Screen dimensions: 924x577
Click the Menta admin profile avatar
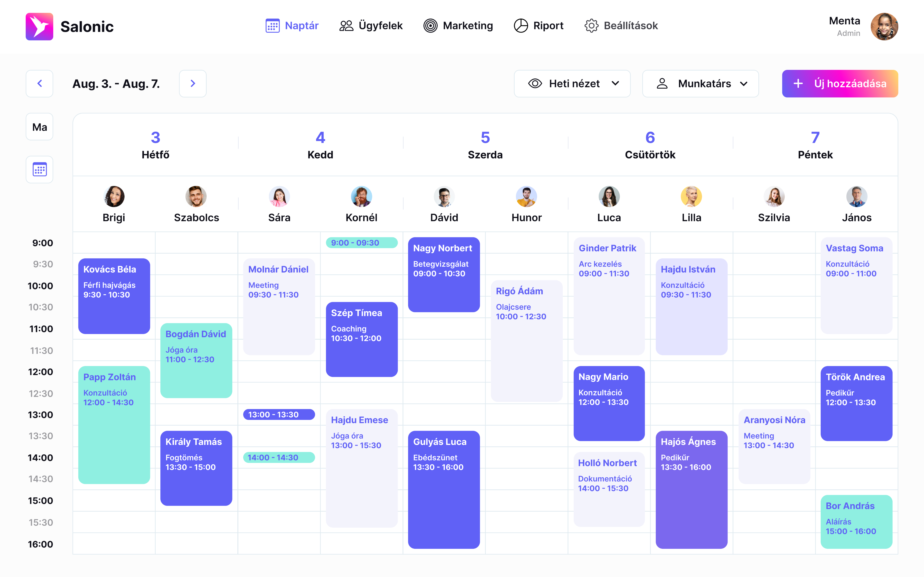[884, 26]
